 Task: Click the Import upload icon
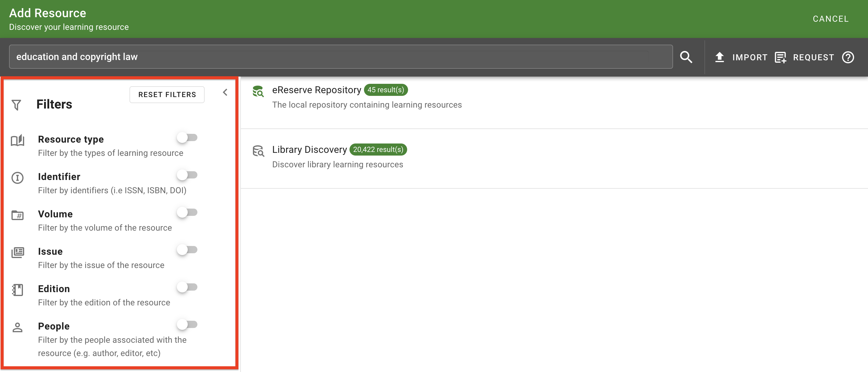click(720, 57)
